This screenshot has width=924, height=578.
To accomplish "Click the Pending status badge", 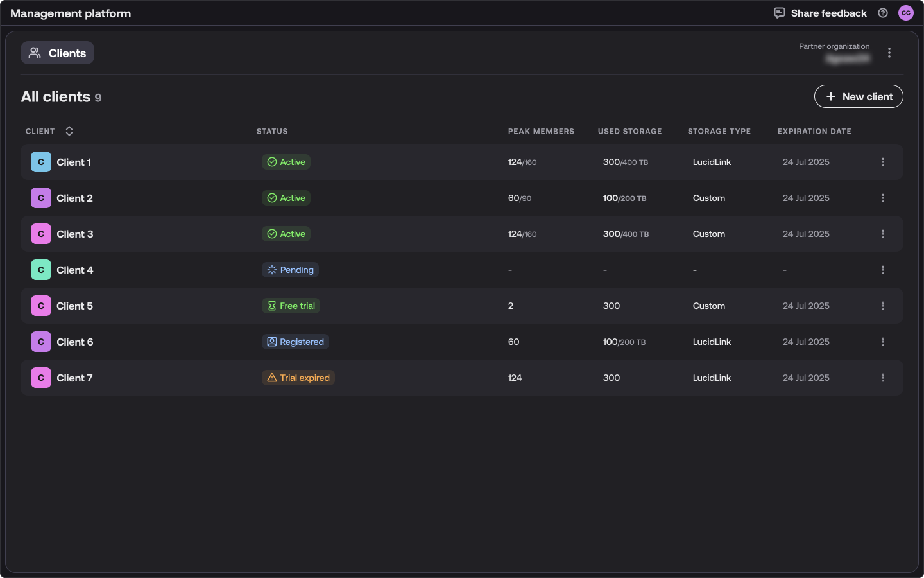I will pos(290,270).
